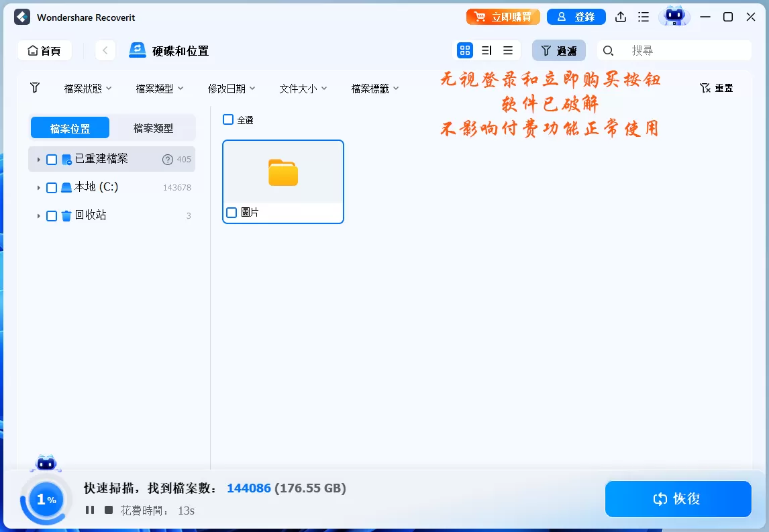769x532 pixels.
Task: Open the 文件大小 dropdown
Action: click(303, 88)
